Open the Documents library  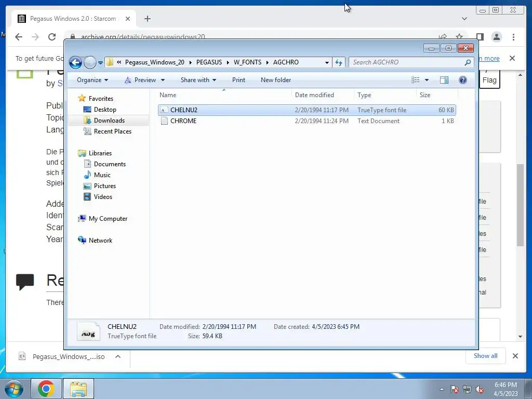click(110, 164)
